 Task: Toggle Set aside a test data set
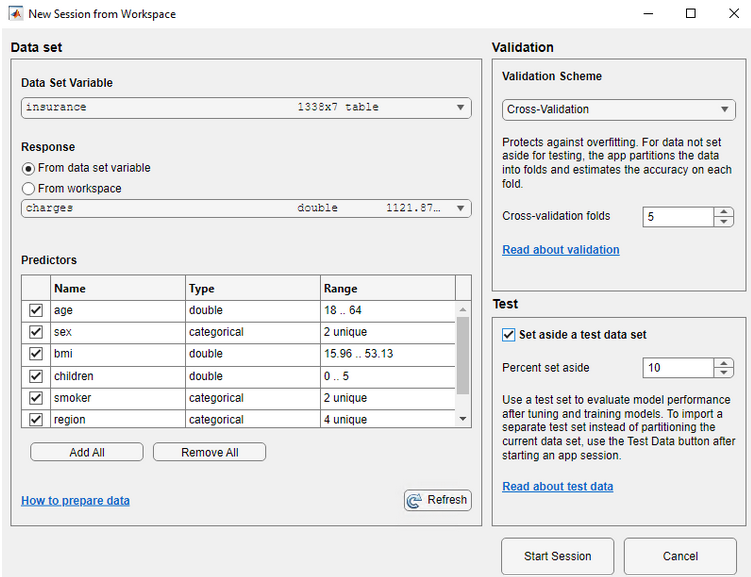(x=509, y=335)
